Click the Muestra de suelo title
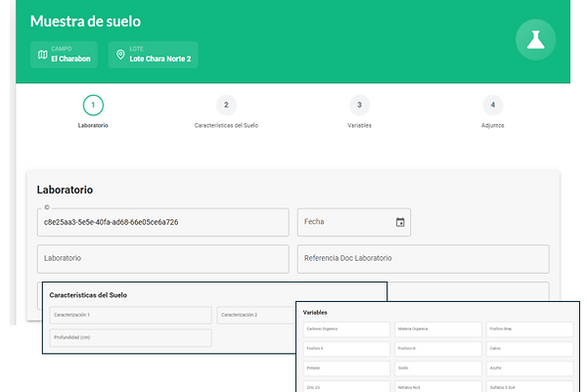Image resolution: width=587 pixels, height=392 pixels. 85,22
